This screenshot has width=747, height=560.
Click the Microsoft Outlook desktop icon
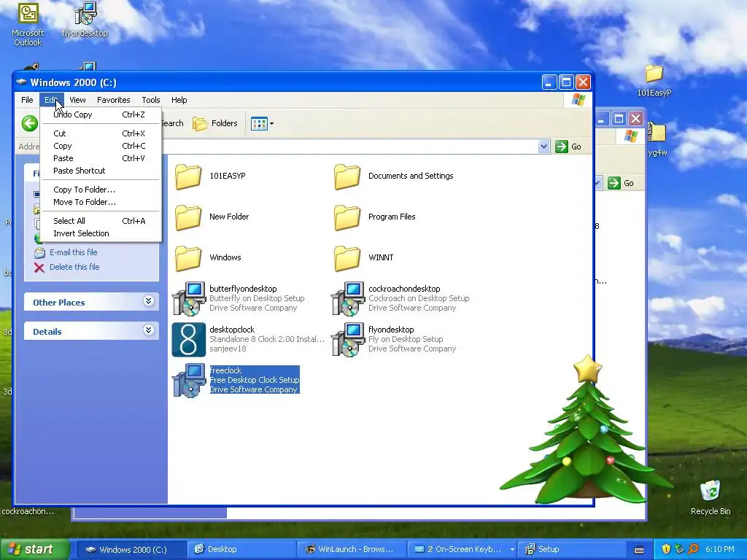pyautogui.click(x=28, y=25)
